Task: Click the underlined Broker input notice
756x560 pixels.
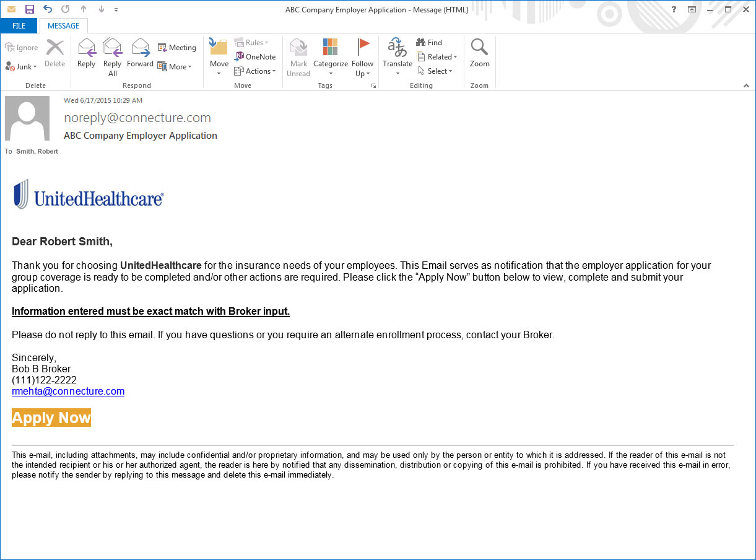Action: click(150, 311)
